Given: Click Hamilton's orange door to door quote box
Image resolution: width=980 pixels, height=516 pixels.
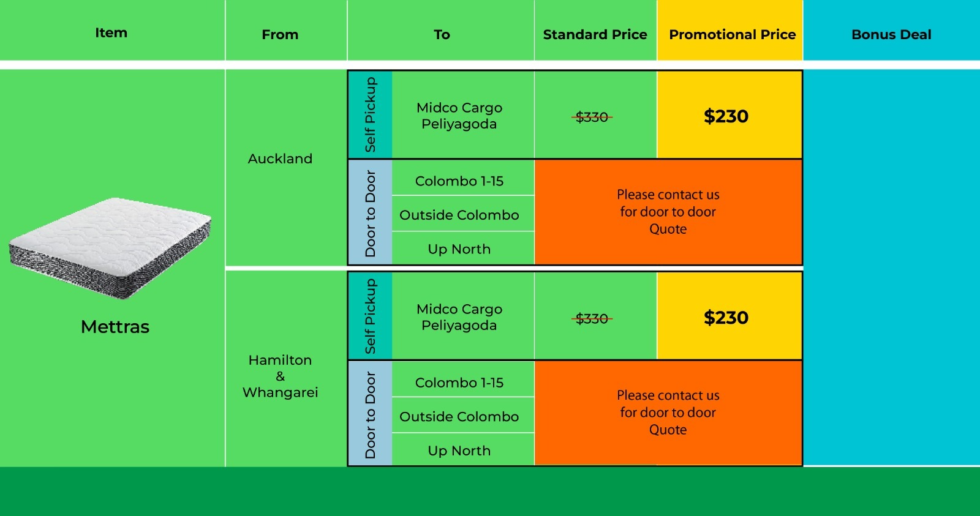Looking at the screenshot, I should (668, 413).
